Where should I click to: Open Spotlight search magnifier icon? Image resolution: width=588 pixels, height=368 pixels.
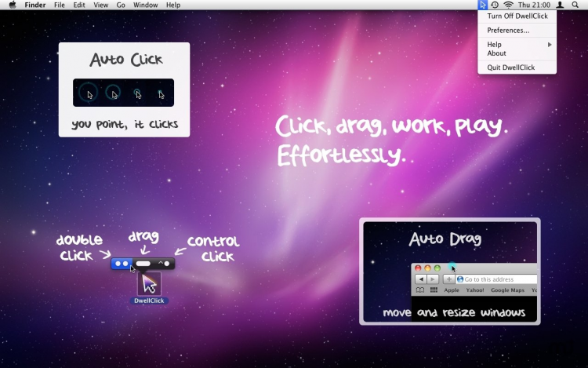[575, 5]
